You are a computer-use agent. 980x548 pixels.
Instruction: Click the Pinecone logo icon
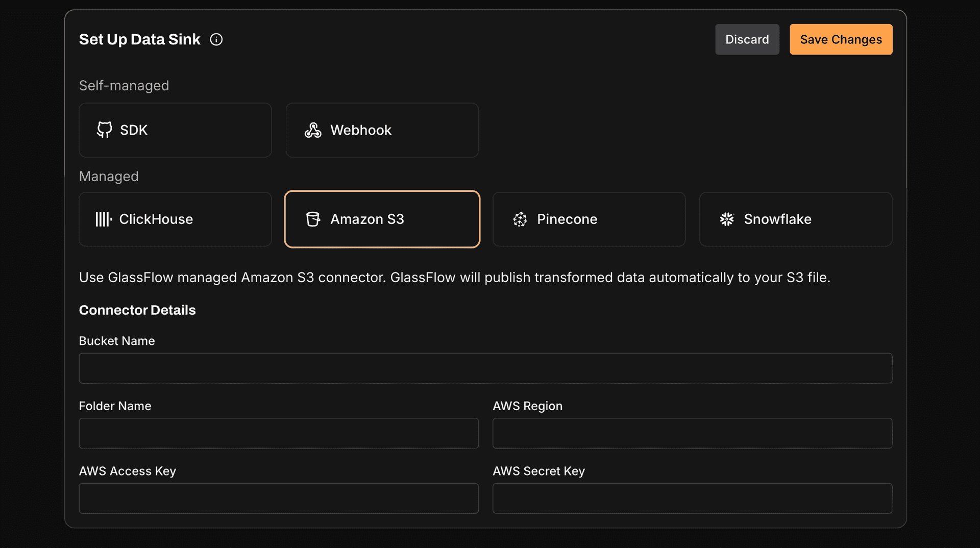tap(520, 219)
